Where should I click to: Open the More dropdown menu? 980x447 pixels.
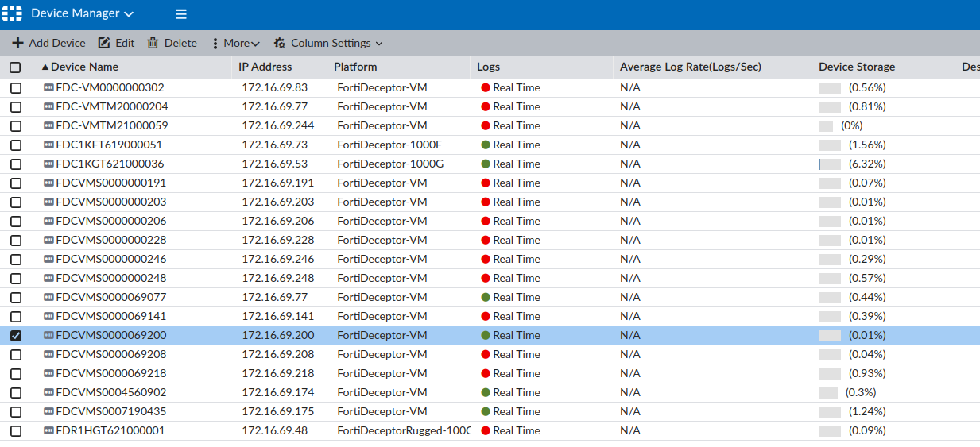(x=236, y=43)
